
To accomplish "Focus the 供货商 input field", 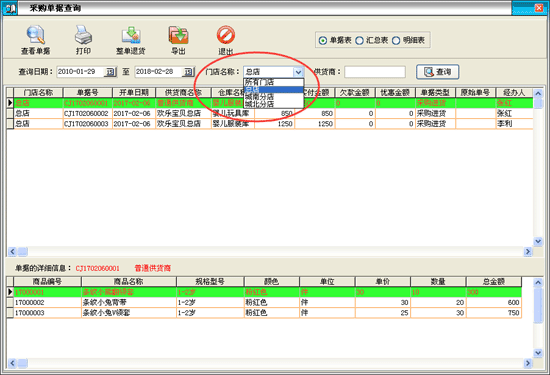I will [375, 72].
